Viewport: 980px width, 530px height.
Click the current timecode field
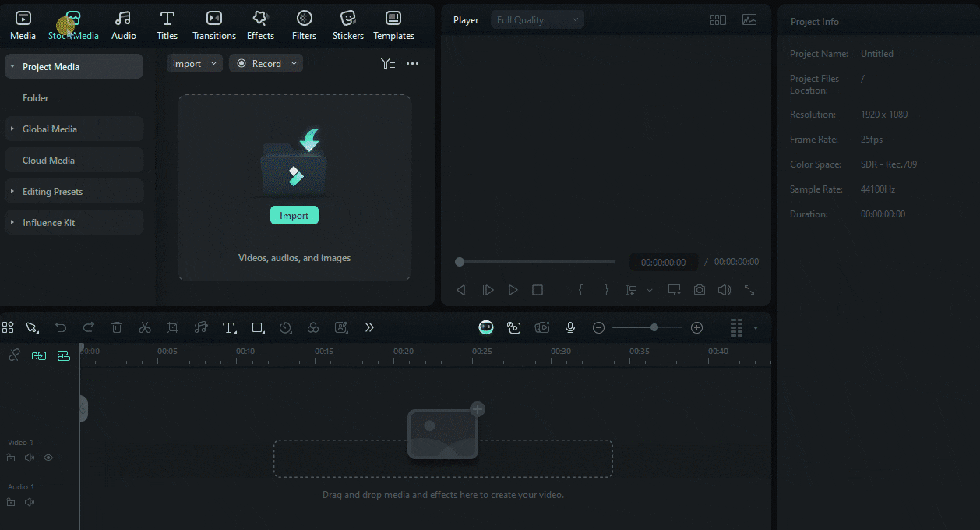pos(664,263)
